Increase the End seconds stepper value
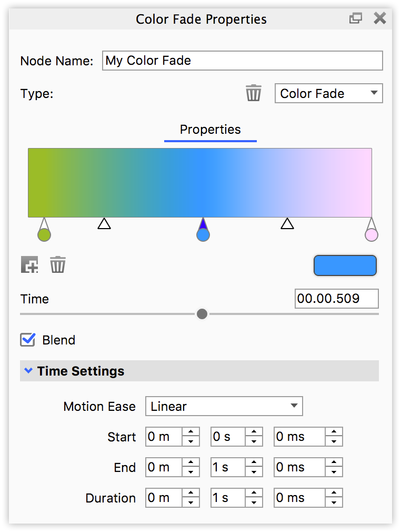Screen dimensions: 401x532 254,462
